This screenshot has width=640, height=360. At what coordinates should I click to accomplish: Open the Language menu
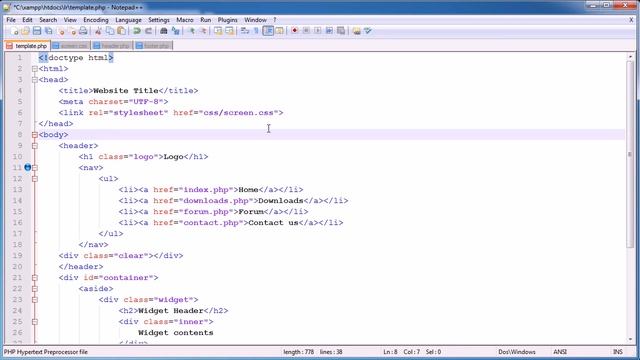point(128,20)
